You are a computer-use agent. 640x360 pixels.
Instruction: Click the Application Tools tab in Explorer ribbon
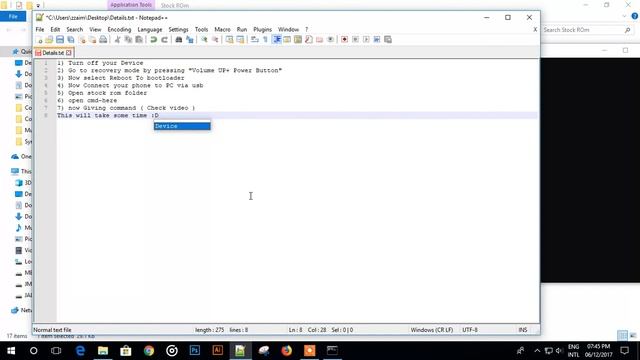tap(131, 5)
